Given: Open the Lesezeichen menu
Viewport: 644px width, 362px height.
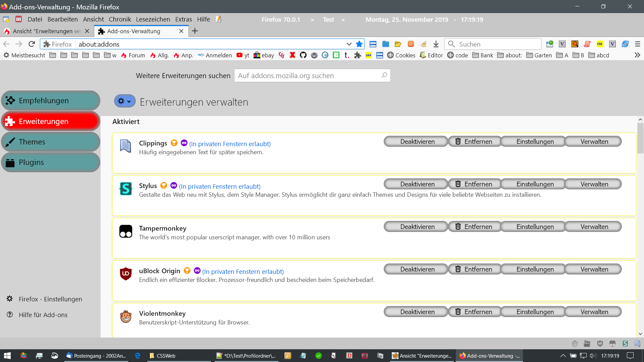Looking at the screenshot, I should [x=153, y=19].
